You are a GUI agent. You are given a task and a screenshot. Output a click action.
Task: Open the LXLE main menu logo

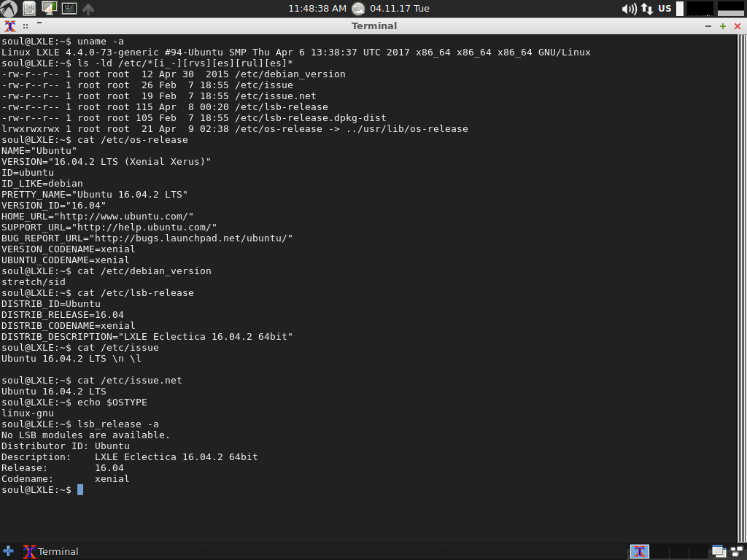point(8,8)
